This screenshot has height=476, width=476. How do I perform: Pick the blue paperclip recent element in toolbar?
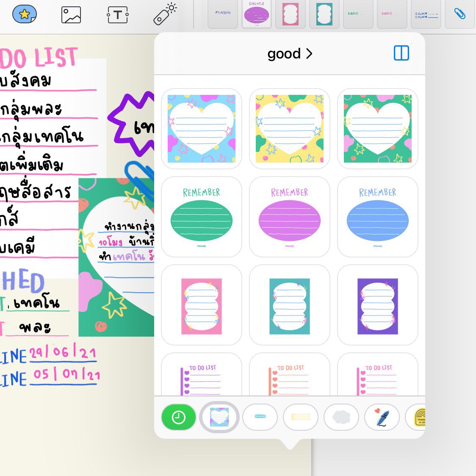click(459, 14)
